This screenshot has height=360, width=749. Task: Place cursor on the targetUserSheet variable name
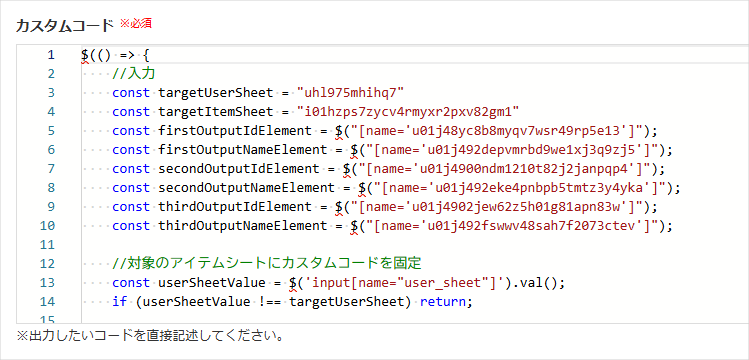click(216, 93)
